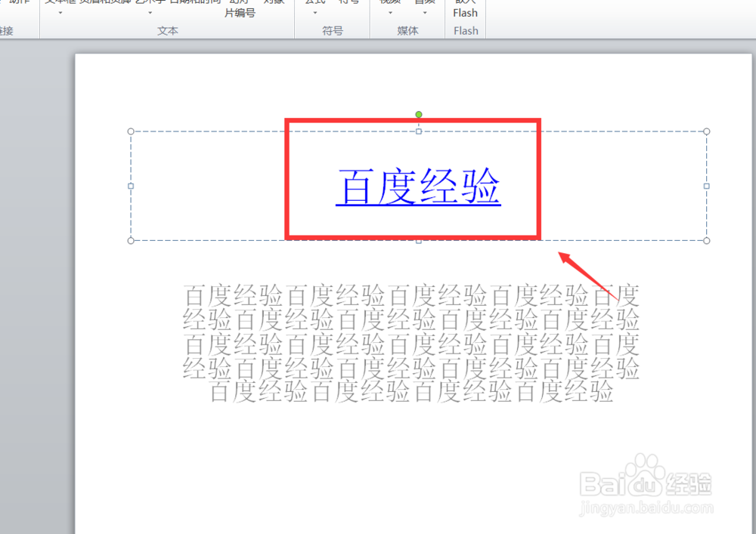Open the 百度经验 hyperlink in the title
The image size is (756, 534).
(x=418, y=187)
